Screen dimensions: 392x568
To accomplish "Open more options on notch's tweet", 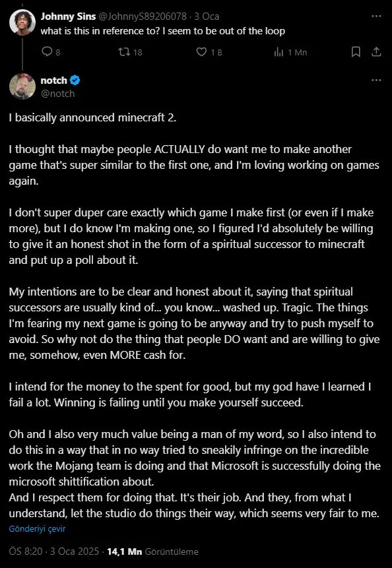I will tap(376, 80).
